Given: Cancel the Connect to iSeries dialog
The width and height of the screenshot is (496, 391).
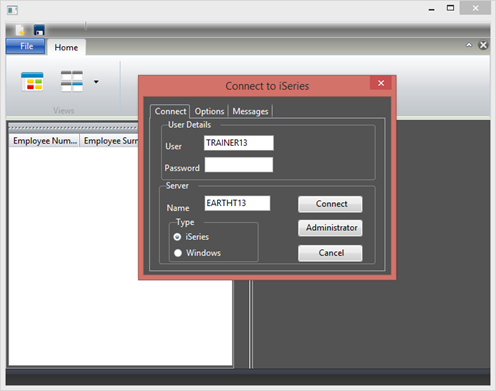Looking at the screenshot, I should 330,253.
